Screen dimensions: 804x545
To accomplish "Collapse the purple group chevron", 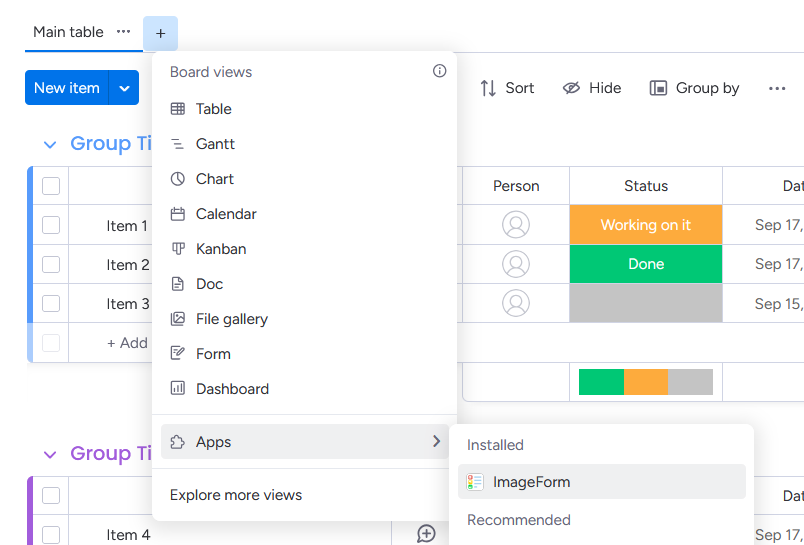I will 50,454.
